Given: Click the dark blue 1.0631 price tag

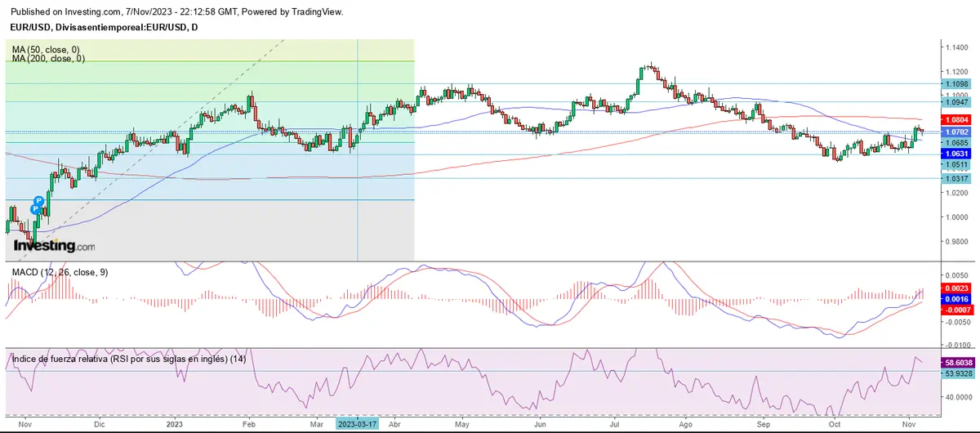Looking at the screenshot, I should [956, 154].
